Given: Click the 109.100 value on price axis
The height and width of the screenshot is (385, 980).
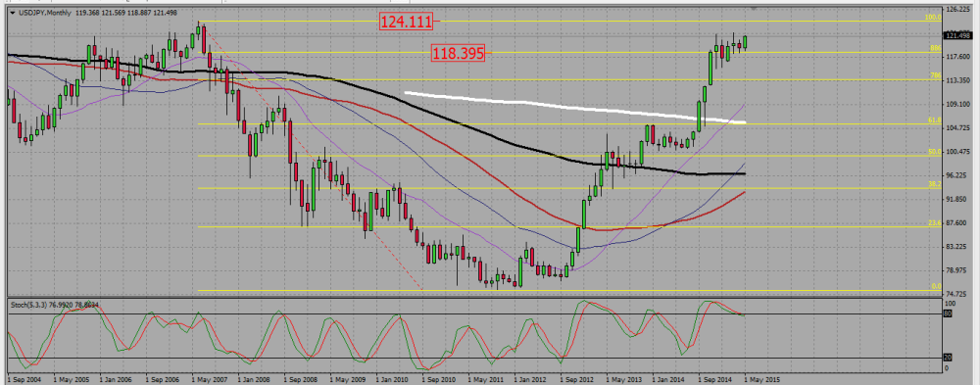Looking at the screenshot, I should coord(958,105).
